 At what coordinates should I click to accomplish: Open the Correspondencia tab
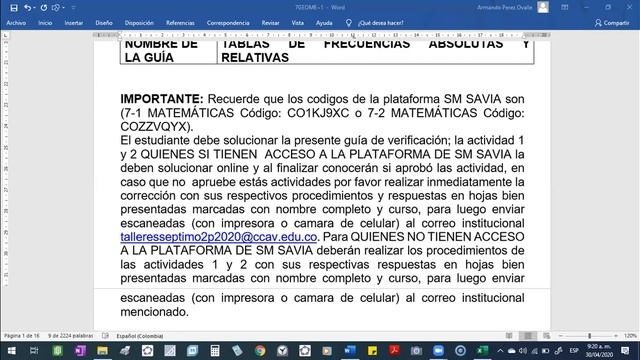228,23
